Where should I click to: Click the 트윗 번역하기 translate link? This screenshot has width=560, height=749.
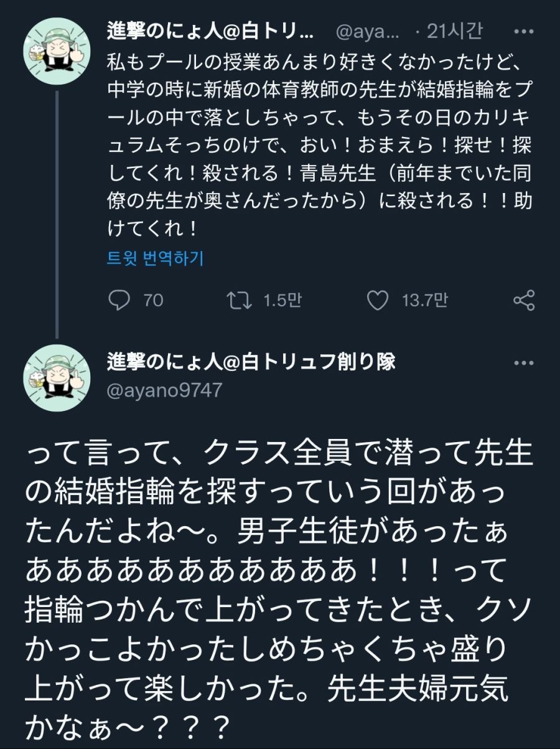click(x=156, y=258)
